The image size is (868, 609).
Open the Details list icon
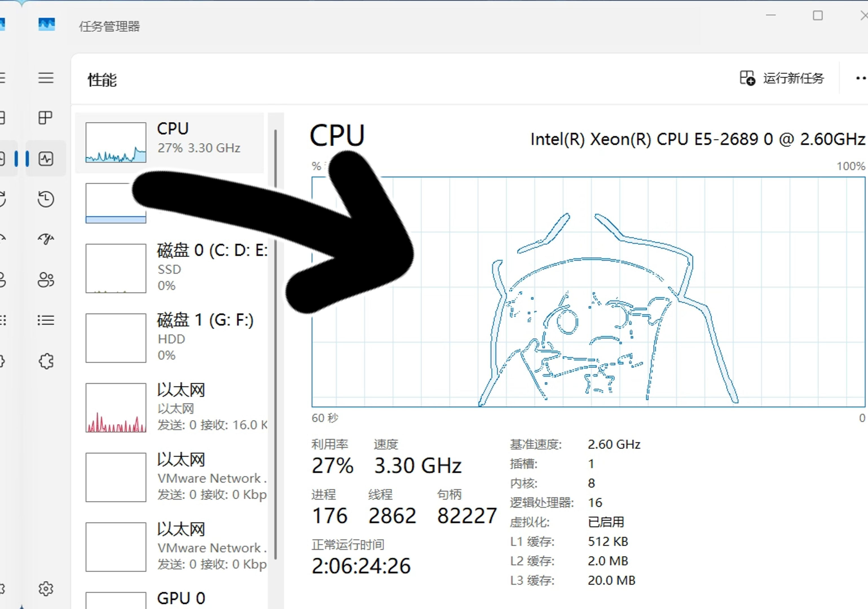[46, 321]
